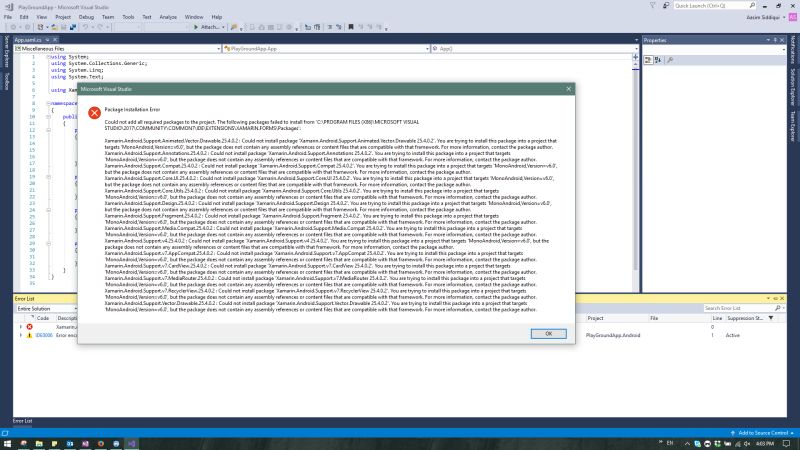Open the Tools menu
This screenshot has height=450, width=800.
(128, 17)
